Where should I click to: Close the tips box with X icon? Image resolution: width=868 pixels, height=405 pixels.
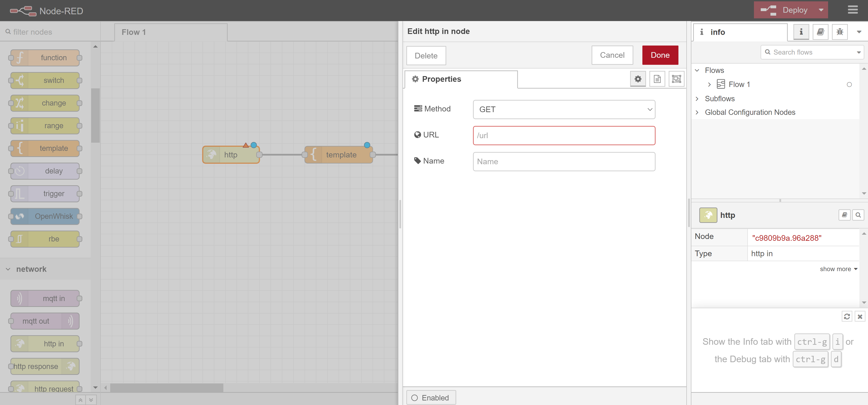click(x=860, y=316)
